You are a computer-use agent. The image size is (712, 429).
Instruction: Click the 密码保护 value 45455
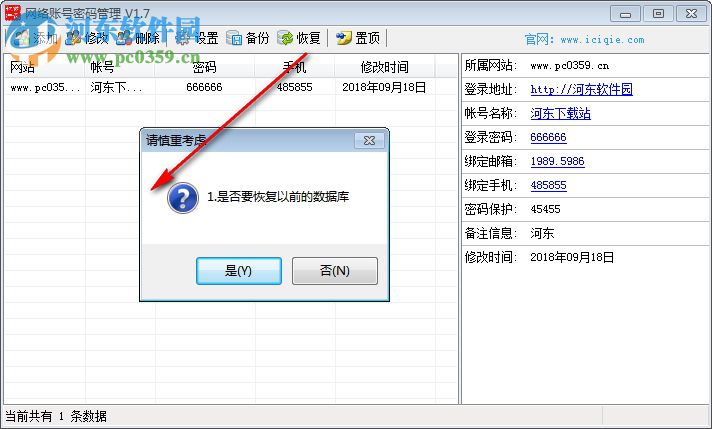tap(545, 209)
